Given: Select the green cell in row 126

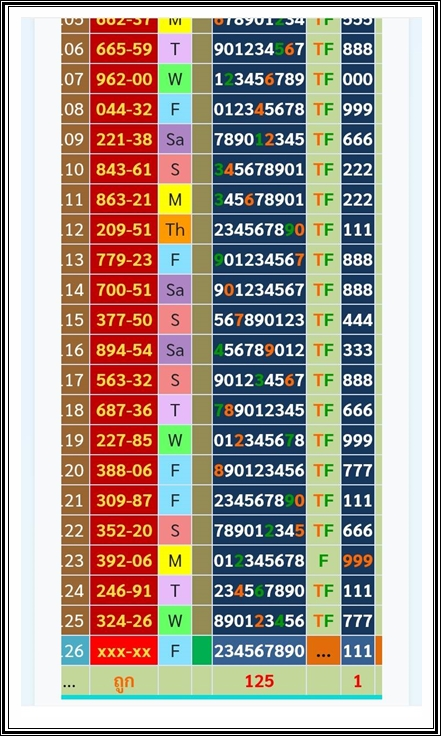Looking at the screenshot, I should (202, 651).
